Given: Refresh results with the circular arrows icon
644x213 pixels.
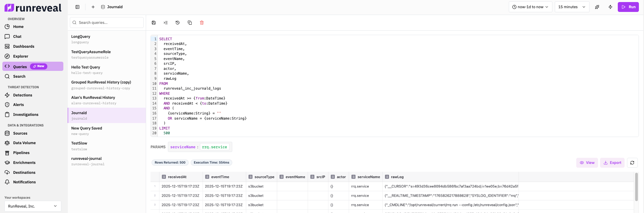Looking at the screenshot, I should 632,163.
